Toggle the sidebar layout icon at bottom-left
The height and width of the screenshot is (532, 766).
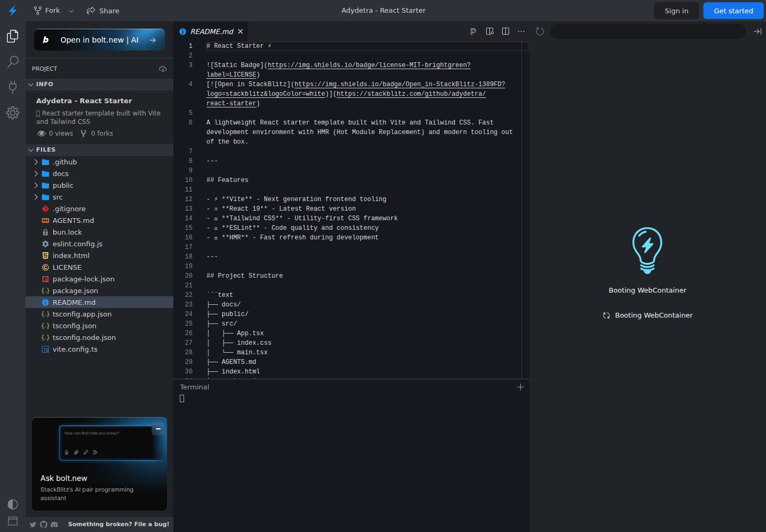click(13, 521)
